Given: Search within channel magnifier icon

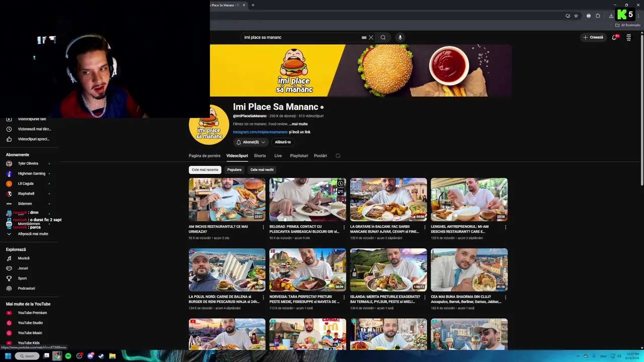Looking at the screenshot, I should tap(338, 156).
